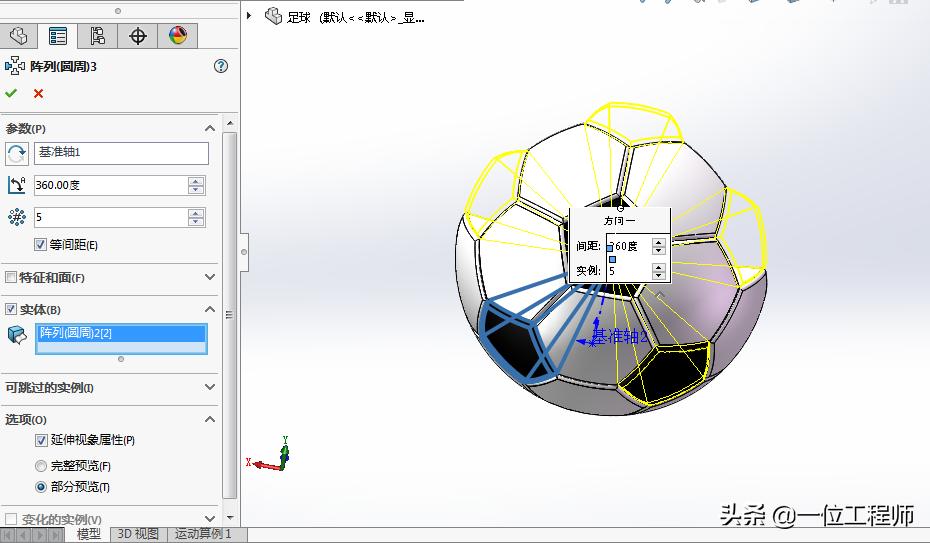Screen dimensions: 930x543
Task: Open the FeatureManager design tree tab
Action: 18,37
